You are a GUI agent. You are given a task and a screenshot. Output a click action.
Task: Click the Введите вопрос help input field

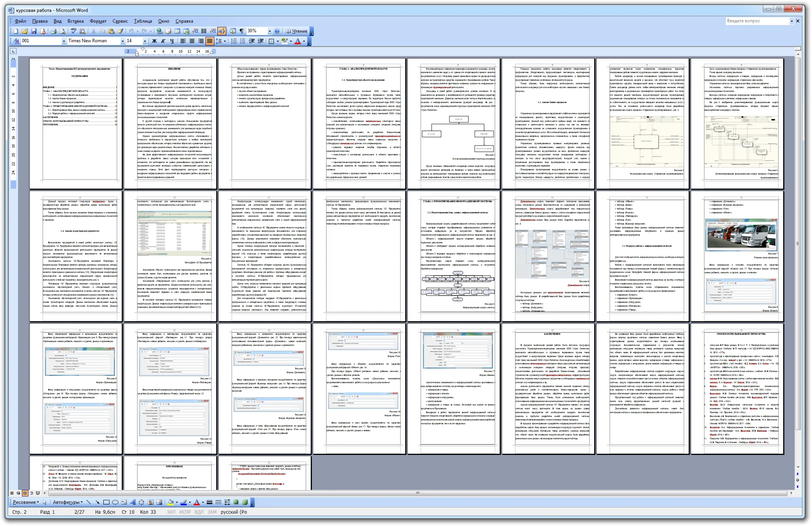(x=756, y=21)
